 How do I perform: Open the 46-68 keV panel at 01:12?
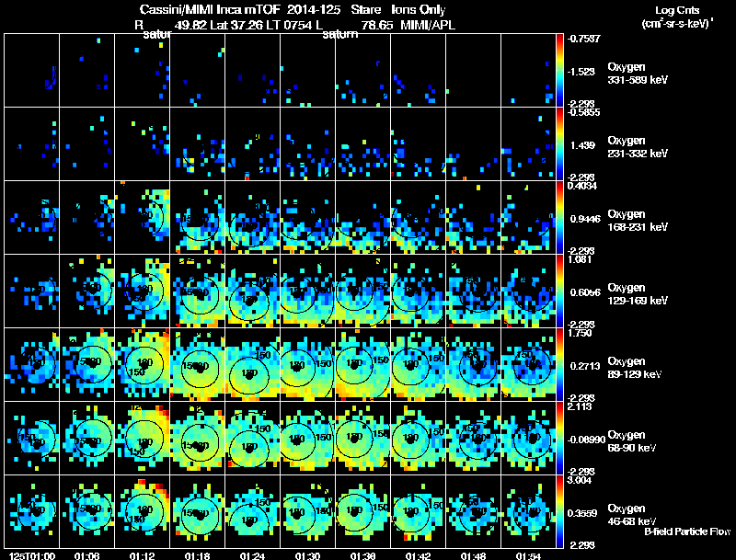(x=143, y=511)
